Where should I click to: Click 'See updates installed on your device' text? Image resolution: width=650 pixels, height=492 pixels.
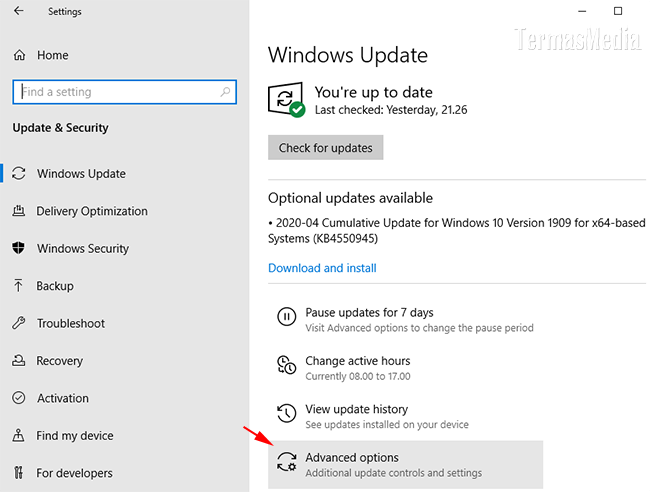point(387,424)
